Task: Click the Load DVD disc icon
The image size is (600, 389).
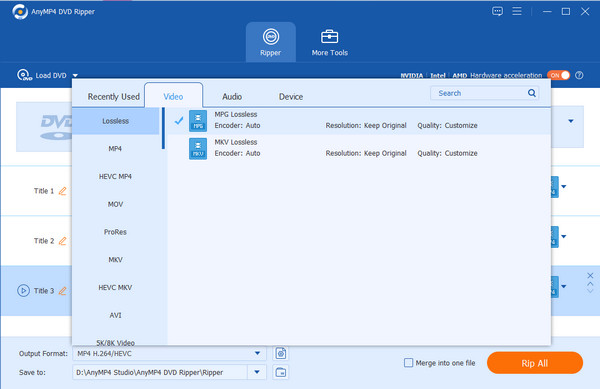Action: coord(24,75)
